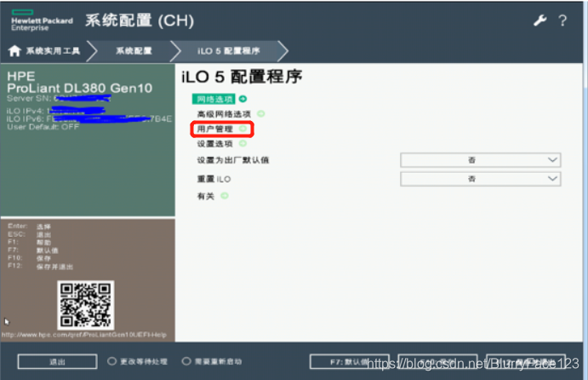Open the 系统配置 breadcrumb
Image resolution: width=588 pixels, height=380 pixels.
[134, 50]
